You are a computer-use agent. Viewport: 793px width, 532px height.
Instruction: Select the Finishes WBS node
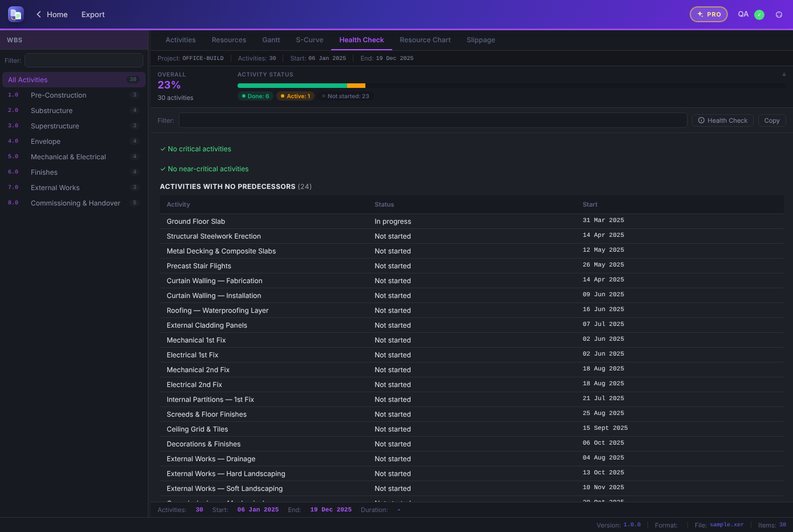point(74,172)
